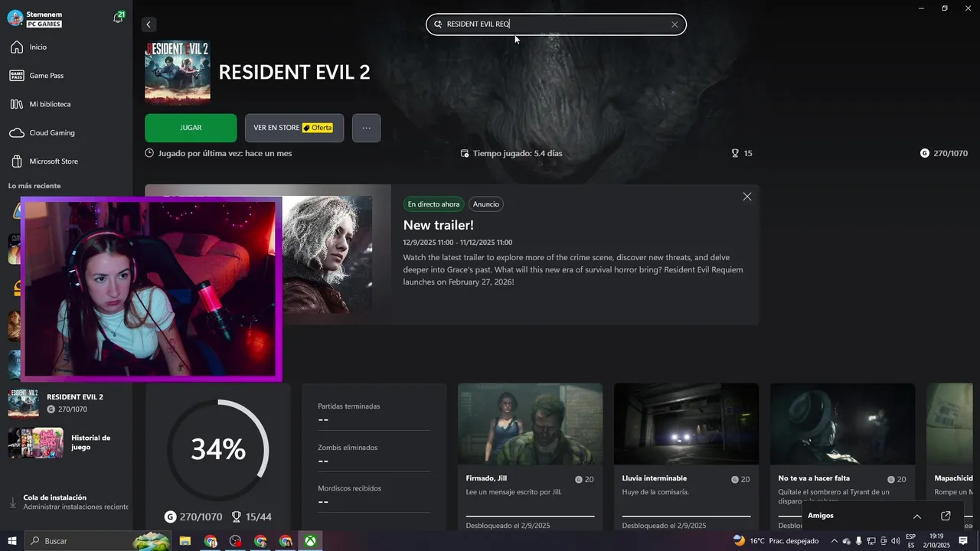
Task: Open Lluvia interminable achievement card
Action: pyautogui.click(x=686, y=456)
